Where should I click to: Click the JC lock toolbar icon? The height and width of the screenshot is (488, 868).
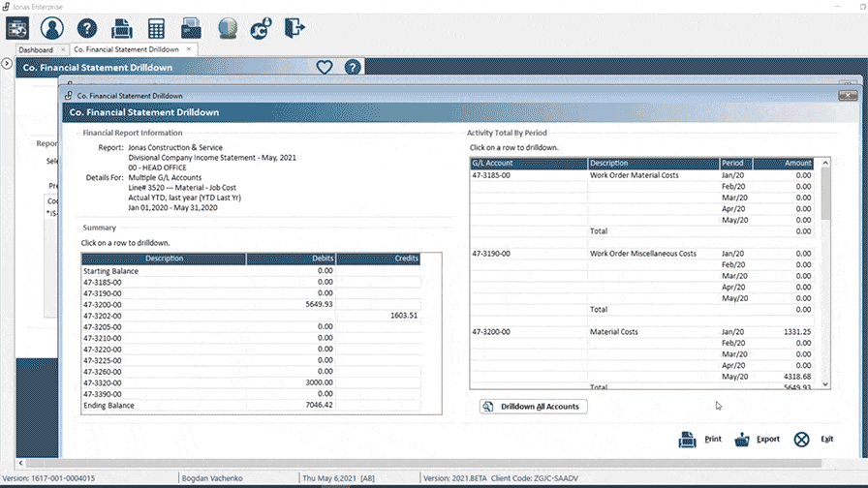261,28
